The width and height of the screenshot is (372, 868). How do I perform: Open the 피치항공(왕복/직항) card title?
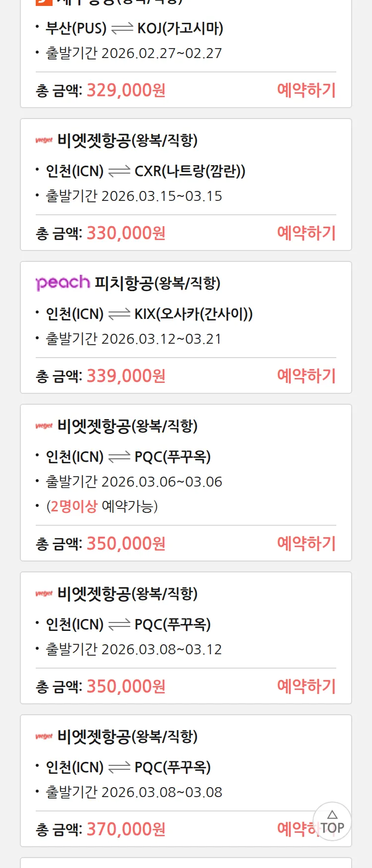coord(157,283)
